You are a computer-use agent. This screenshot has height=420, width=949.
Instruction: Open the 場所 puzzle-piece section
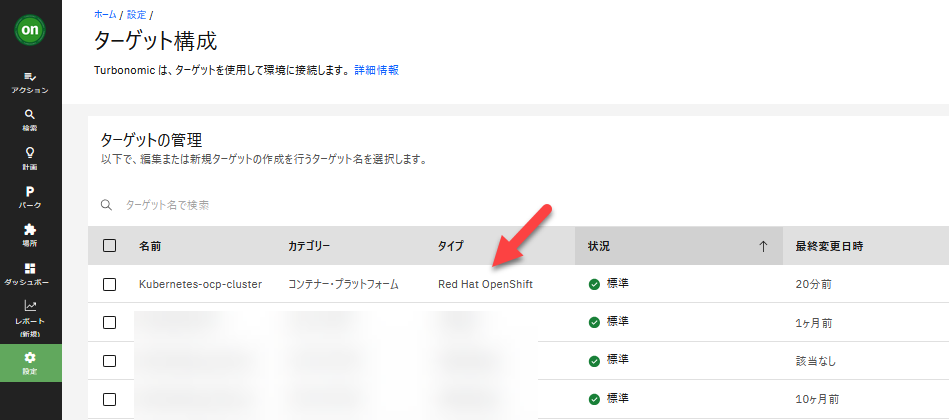point(30,235)
